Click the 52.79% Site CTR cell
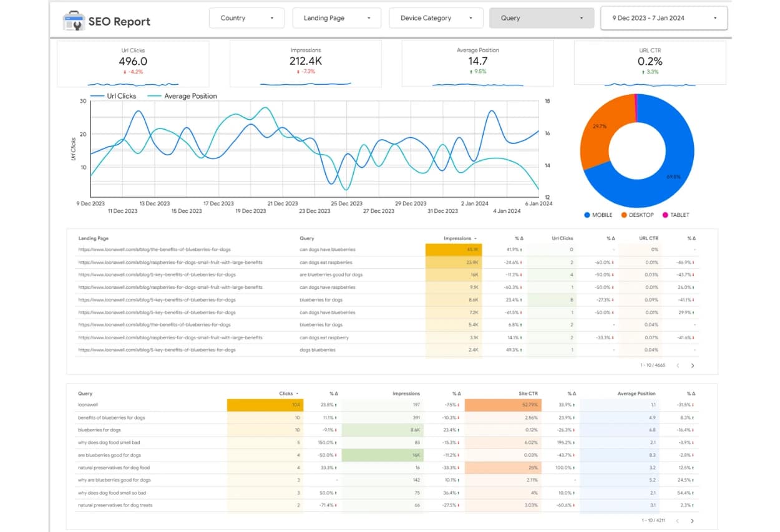780x532 pixels. [x=502, y=405]
